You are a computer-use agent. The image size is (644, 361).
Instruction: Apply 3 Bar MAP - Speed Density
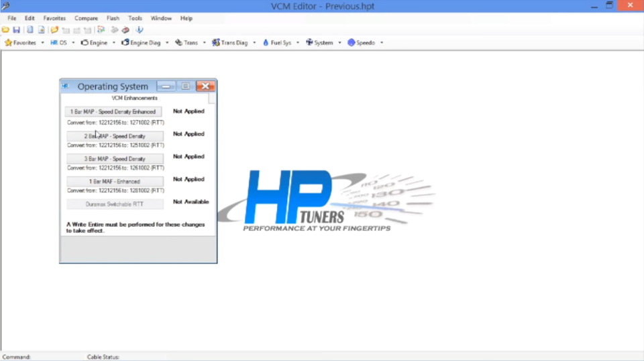point(115,158)
